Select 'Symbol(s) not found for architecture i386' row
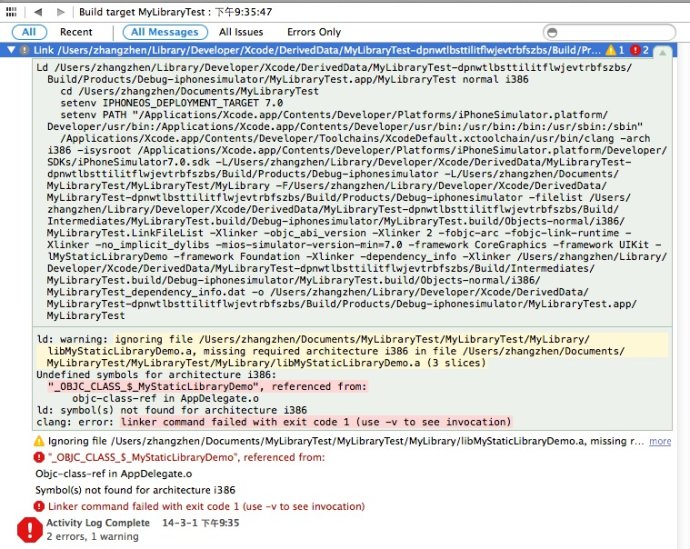The image size is (690, 549). 135,490
